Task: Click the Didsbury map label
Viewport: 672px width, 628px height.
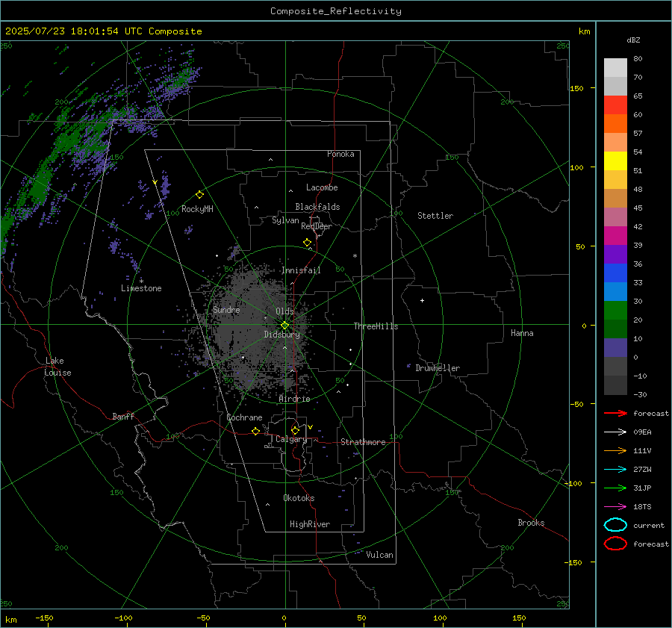Action: (281, 335)
